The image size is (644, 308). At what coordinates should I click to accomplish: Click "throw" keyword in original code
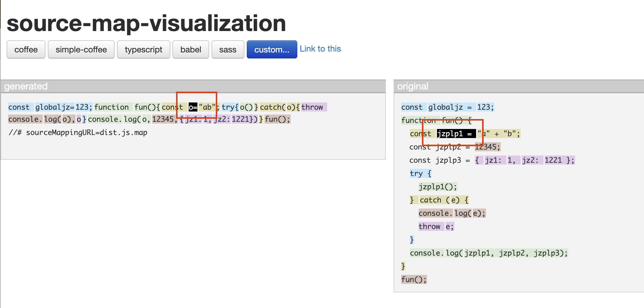click(431, 226)
